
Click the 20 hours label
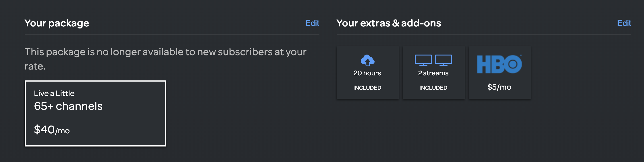(367, 73)
